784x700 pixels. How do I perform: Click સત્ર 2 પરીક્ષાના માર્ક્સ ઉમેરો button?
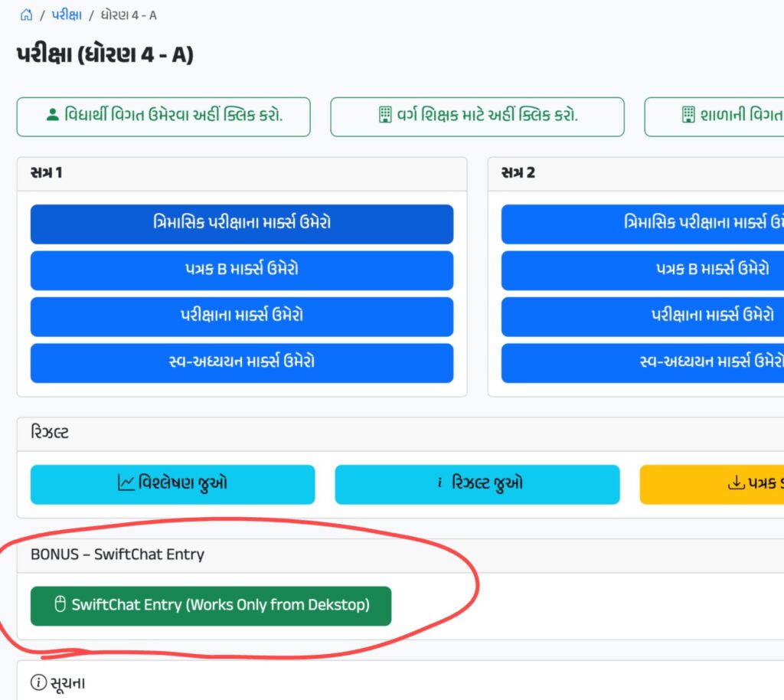click(642, 316)
